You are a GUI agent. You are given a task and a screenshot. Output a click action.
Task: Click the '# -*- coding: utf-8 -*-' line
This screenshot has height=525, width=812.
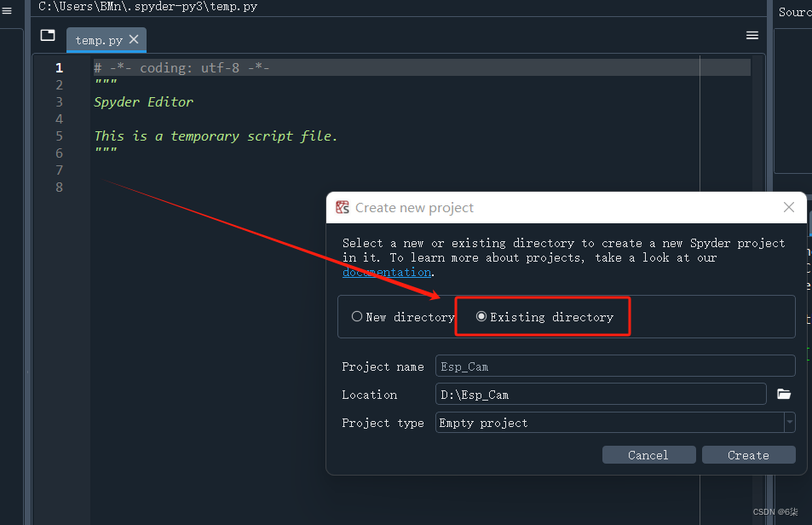(181, 68)
